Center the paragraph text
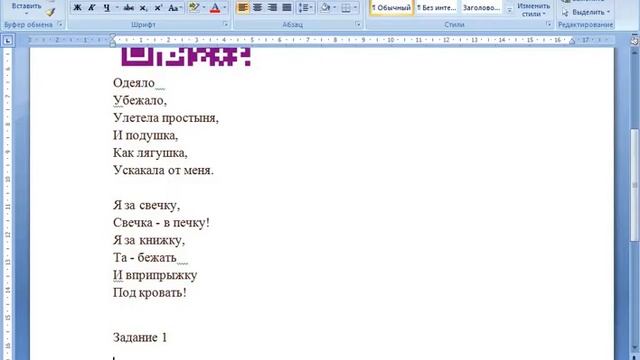 coord(257,8)
